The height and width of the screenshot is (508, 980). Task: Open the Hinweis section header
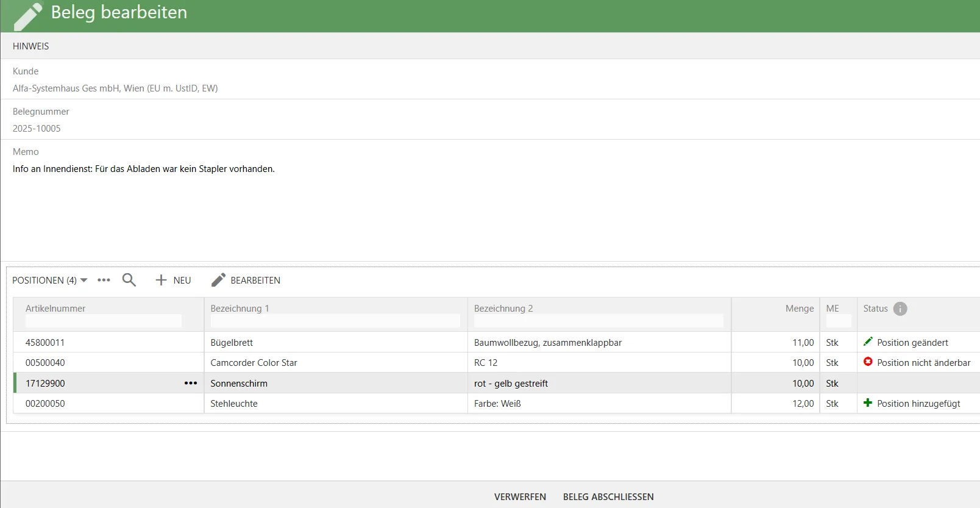click(31, 46)
